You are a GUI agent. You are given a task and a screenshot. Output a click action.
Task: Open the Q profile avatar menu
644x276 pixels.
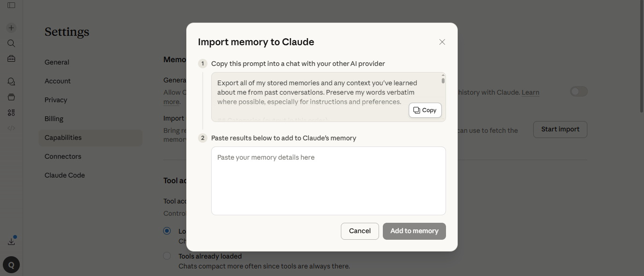point(11,265)
